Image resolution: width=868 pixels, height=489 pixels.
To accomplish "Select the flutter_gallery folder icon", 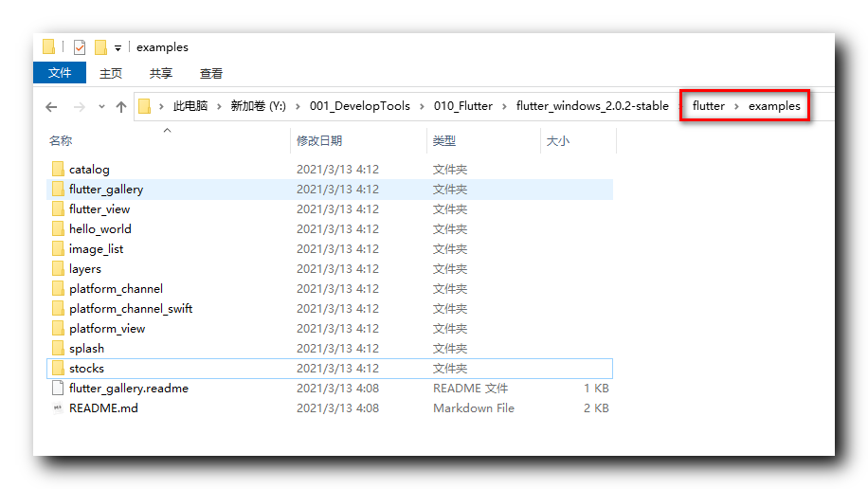I will tap(58, 189).
